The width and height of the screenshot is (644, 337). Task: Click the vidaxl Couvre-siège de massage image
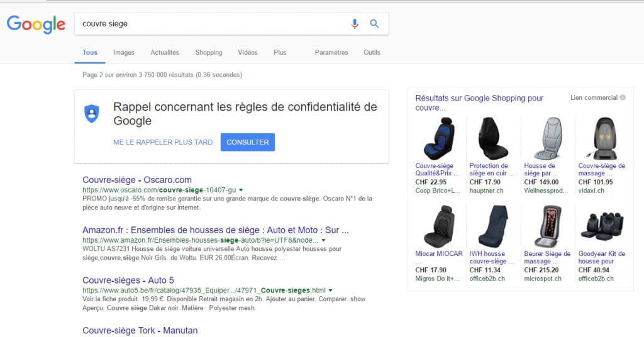(x=602, y=139)
